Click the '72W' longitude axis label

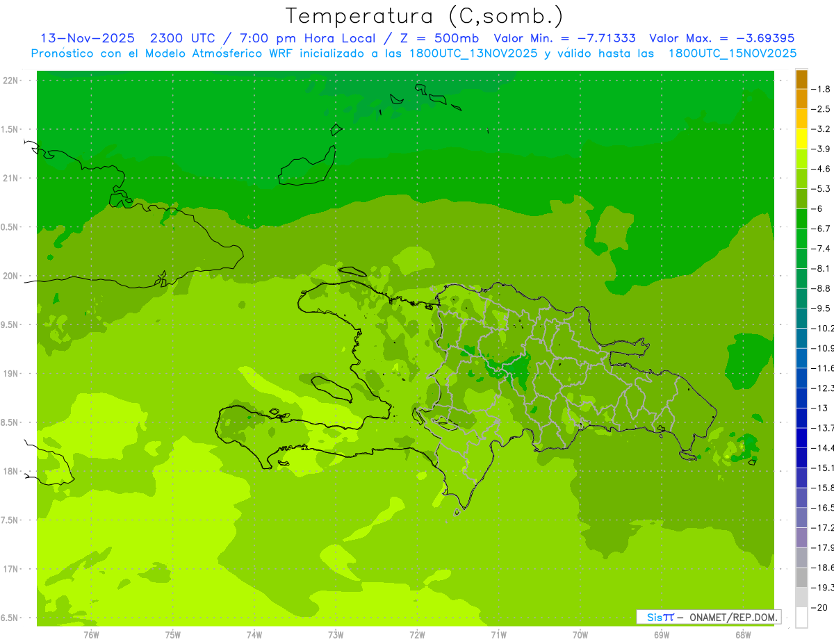click(x=417, y=634)
